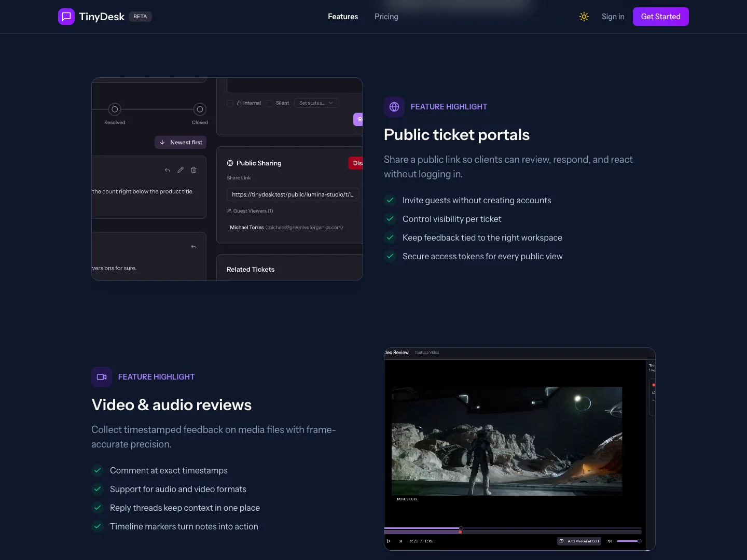Click the BETA badge next to TinyDesk

140,17
